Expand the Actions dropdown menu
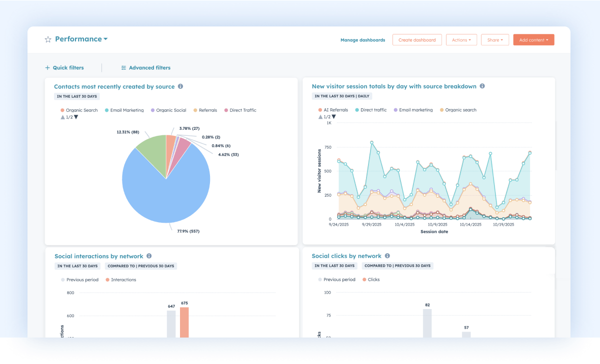This screenshot has height=364, width=600. click(461, 40)
